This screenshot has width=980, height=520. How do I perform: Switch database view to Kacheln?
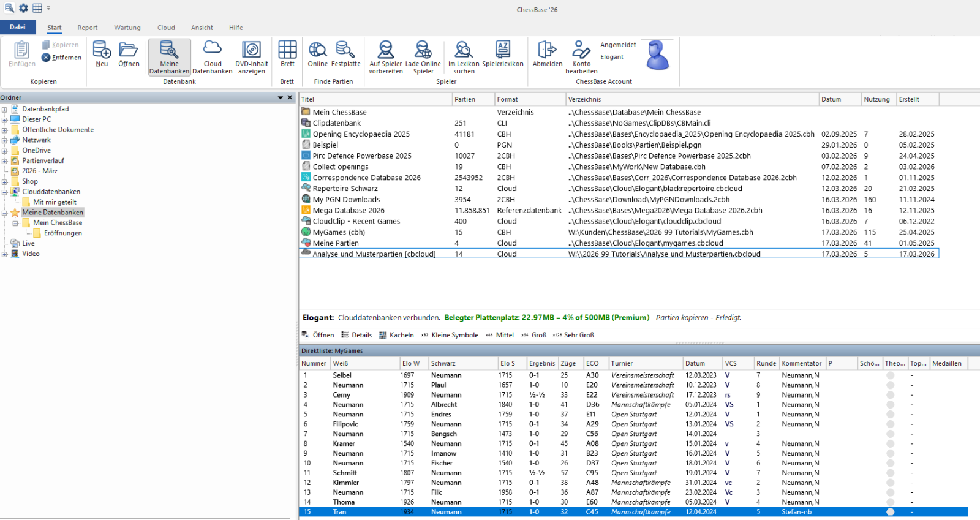pos(396,335)
